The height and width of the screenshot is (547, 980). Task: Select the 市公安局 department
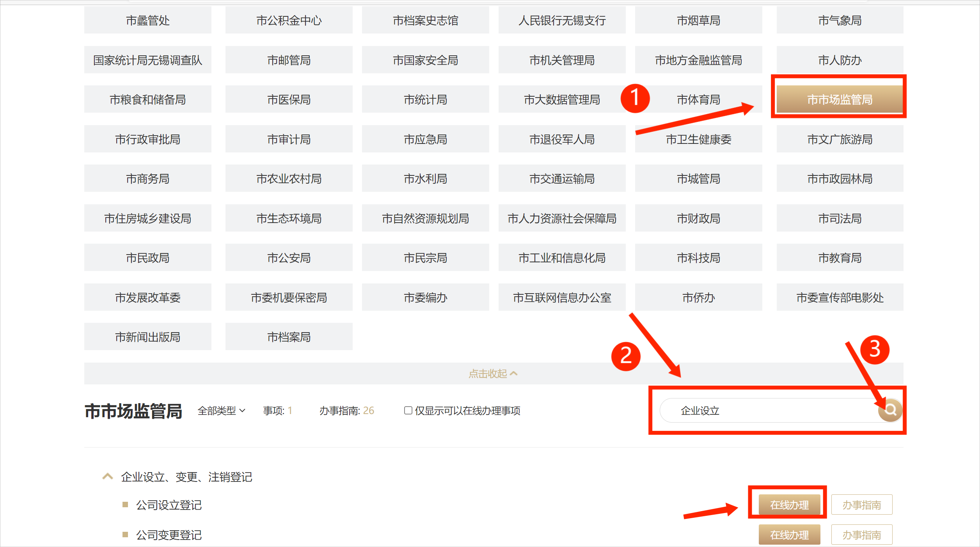pos(289,258)
